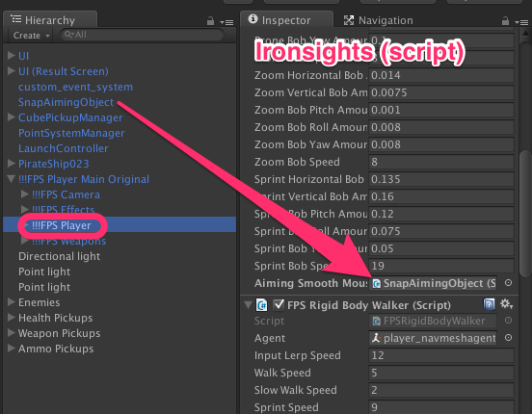Open the Create dropdown in Hierarchy

(31, 36)
